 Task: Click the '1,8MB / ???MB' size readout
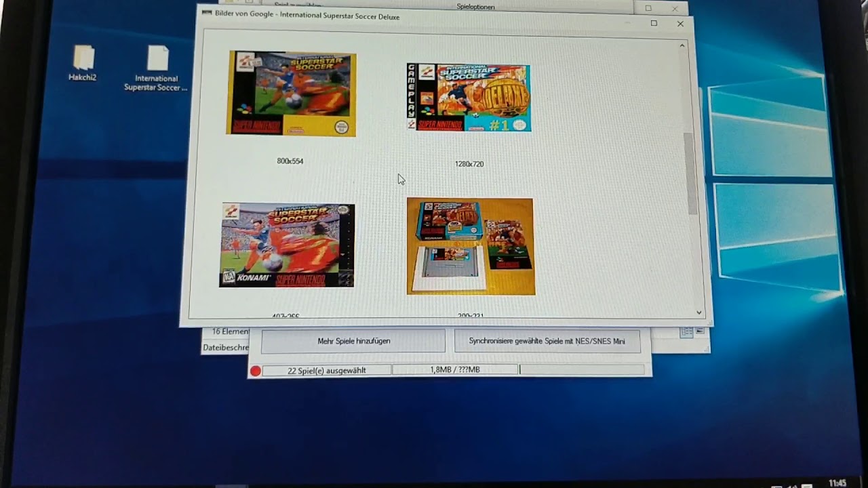click(455, 369)
